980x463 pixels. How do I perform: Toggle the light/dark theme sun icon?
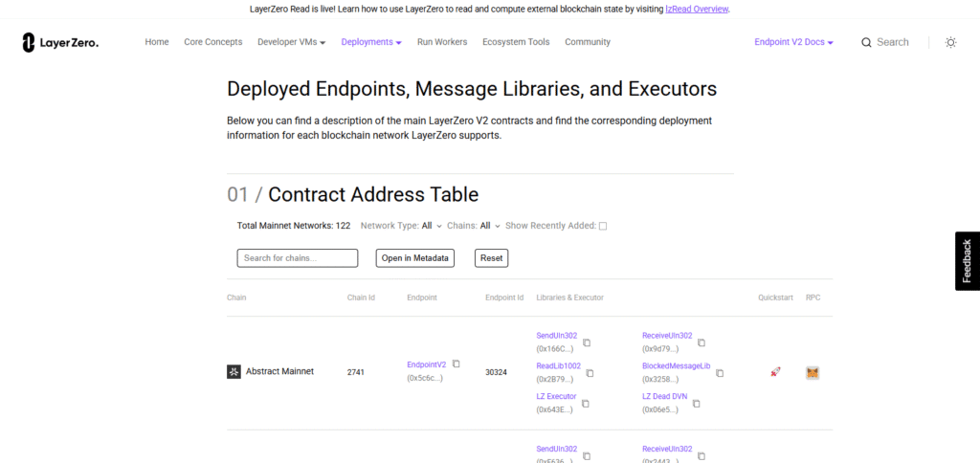950,42
